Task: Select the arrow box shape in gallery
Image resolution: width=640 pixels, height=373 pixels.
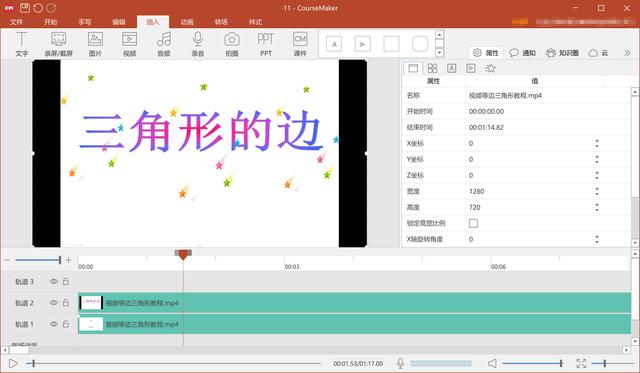Action: pyautogui.click(x=362, y=44)
